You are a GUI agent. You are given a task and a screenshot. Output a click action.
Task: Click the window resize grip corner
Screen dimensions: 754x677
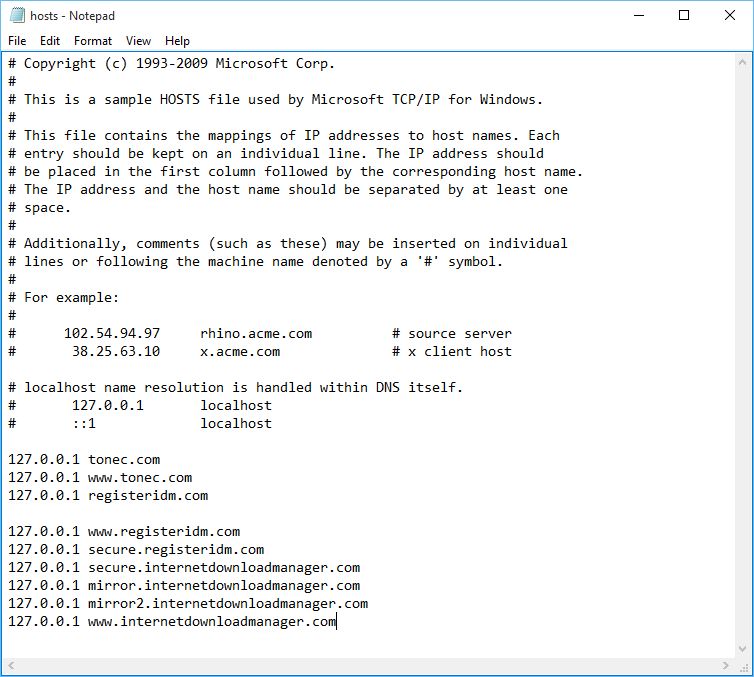pos(745,667)
